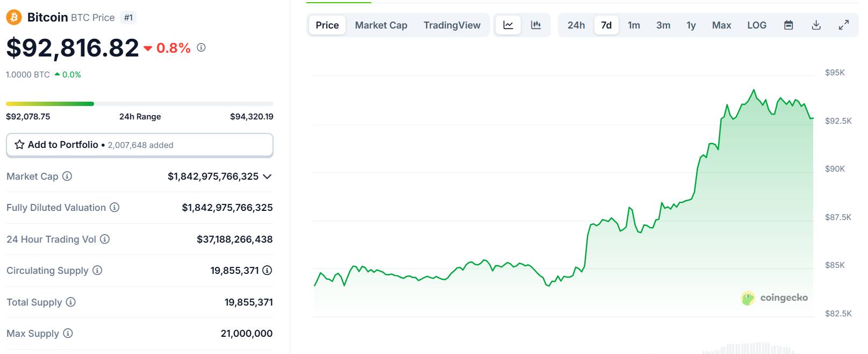The width and height of the screenshot is (868, 354).
Task: Click the peak point of the price chart line
Action: point(754,90)
